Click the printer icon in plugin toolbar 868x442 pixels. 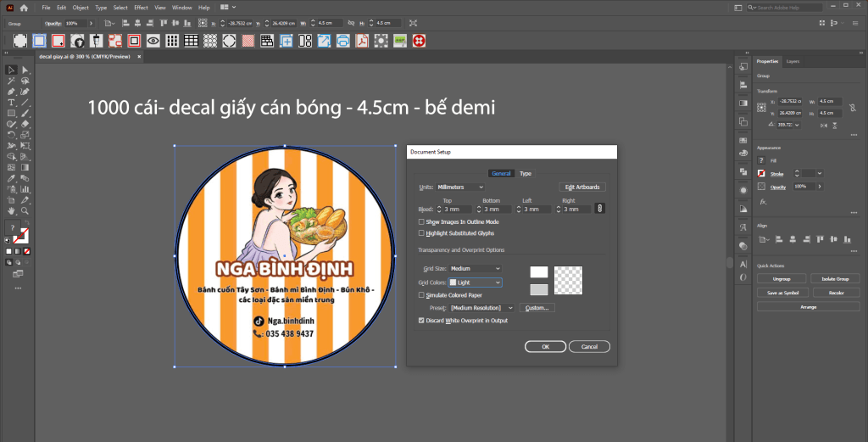pos(343,41)
